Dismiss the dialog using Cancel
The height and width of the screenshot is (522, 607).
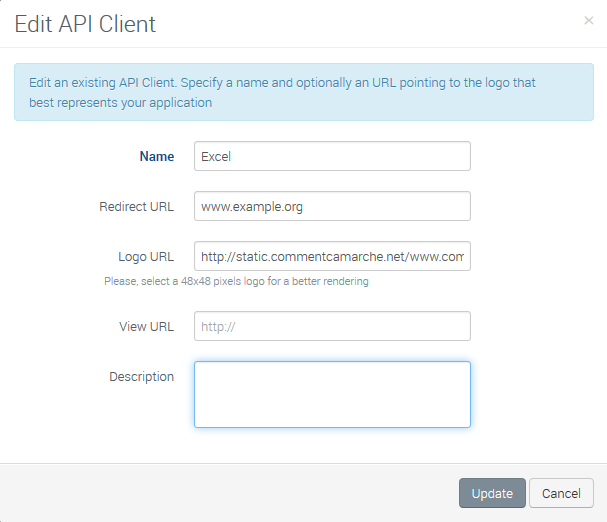pos(561,493)
